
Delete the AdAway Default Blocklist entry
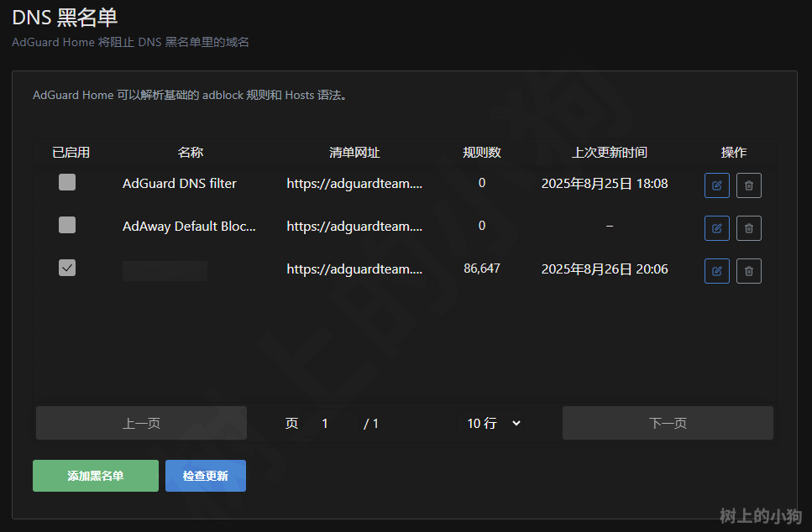pos(749,228)
